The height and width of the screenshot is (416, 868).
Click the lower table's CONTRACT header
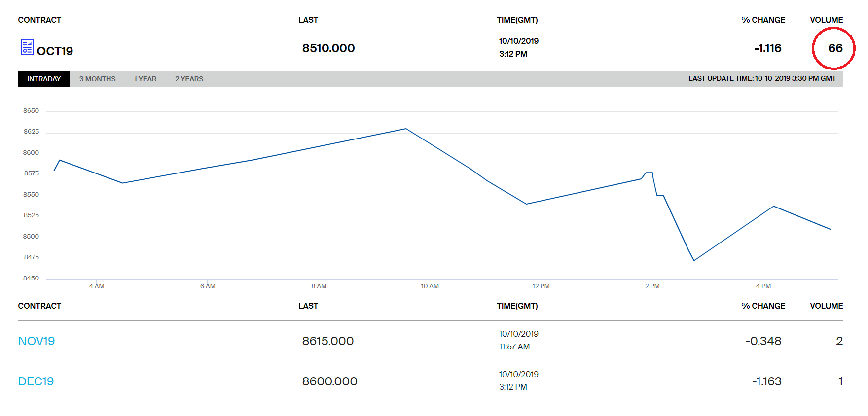tap(39, 306)
